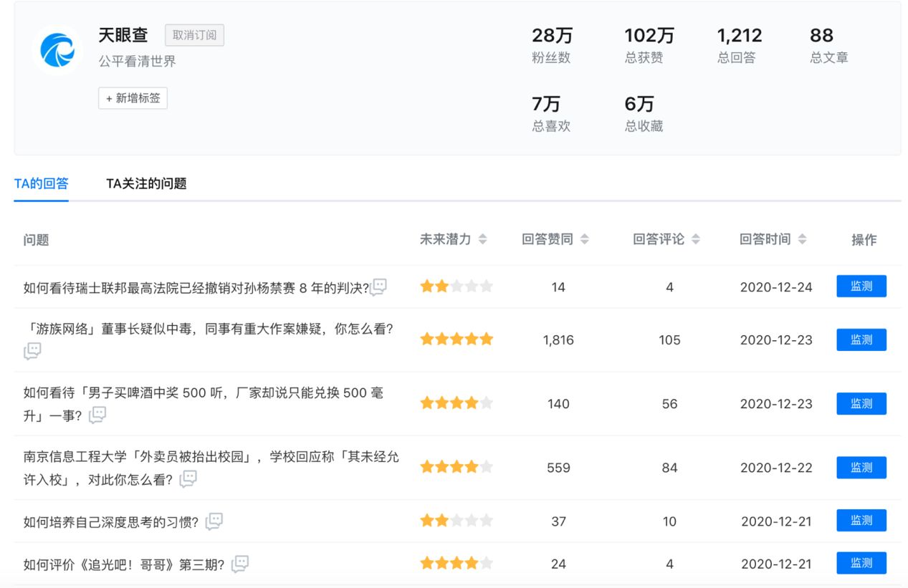The width and height of the screenshot is (908, 588).
Task: Click 监测 for 游族网络 question
Action: [861, 339]
